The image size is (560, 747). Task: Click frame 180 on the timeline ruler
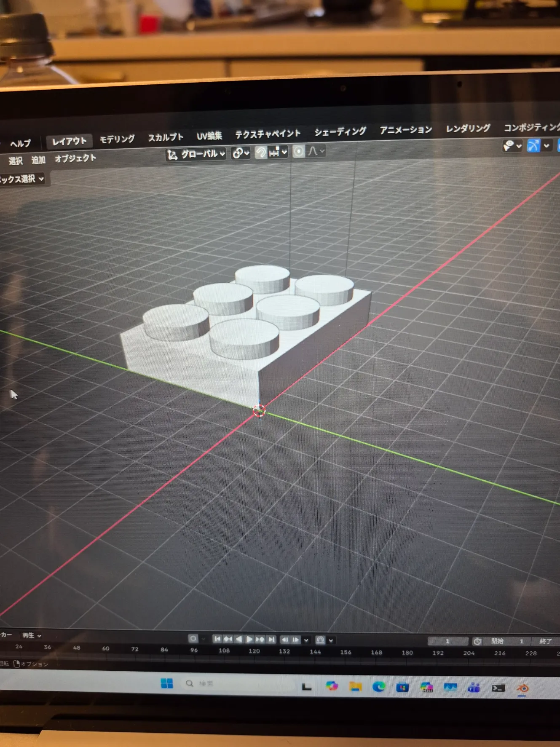click(x=407, y=653)
